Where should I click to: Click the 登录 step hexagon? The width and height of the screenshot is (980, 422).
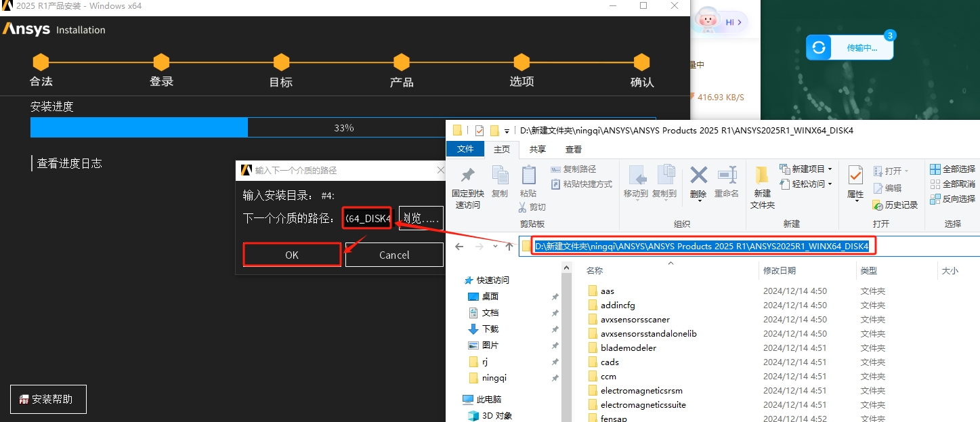161,62
